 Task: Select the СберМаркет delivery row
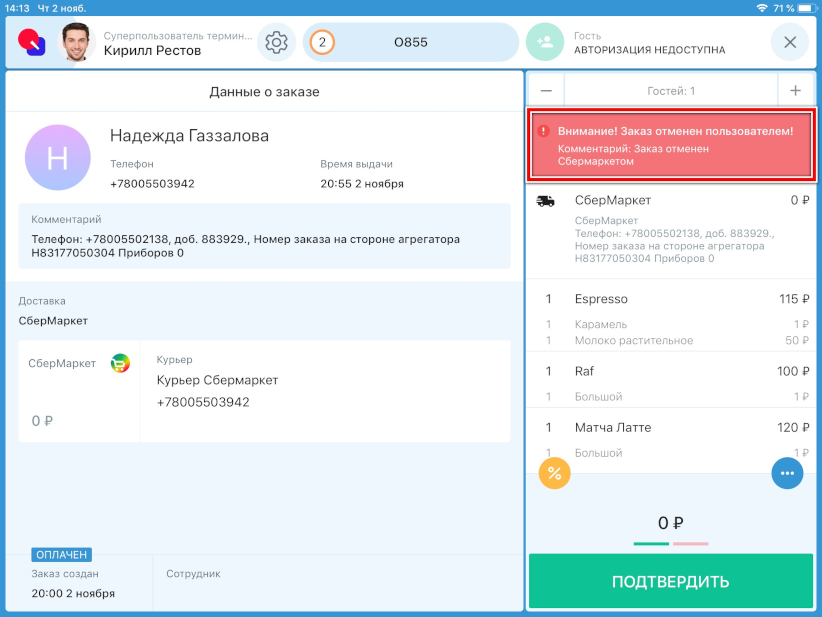coord(671,229)
